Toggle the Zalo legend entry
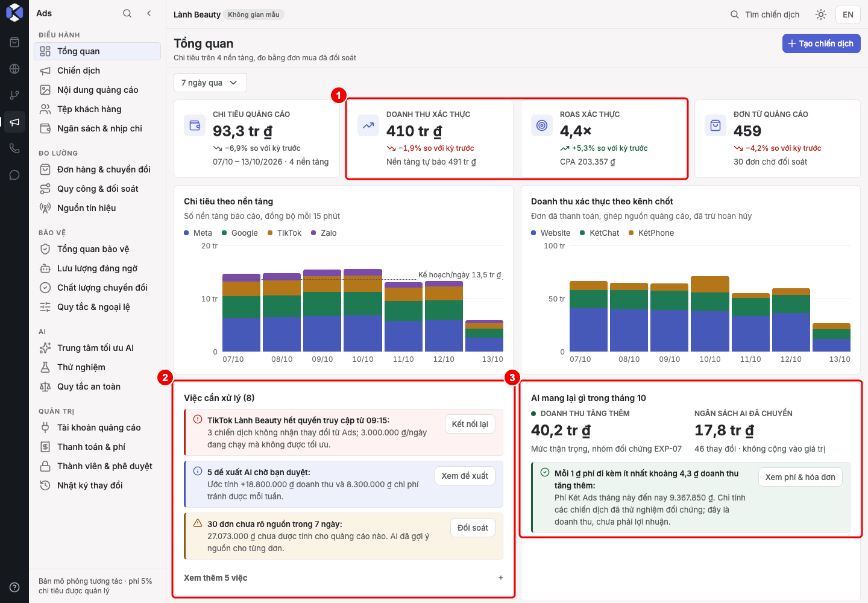The image size is (868, 603). (x=324, y=233)
